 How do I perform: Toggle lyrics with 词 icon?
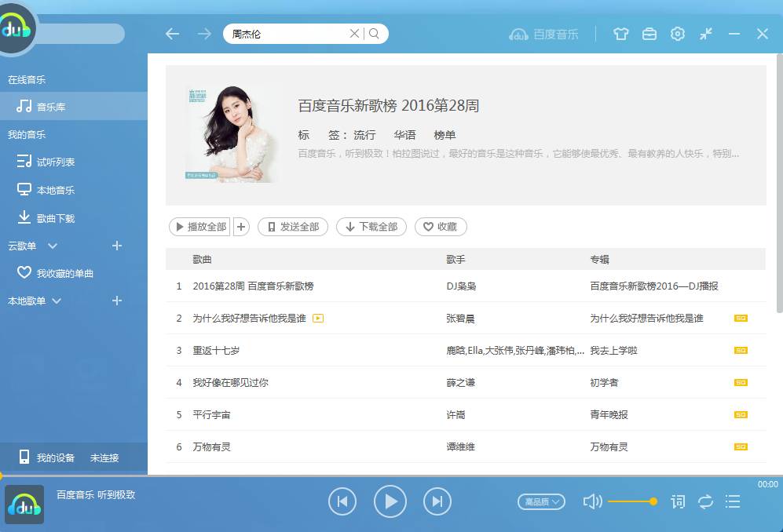(x=678, y=501)
